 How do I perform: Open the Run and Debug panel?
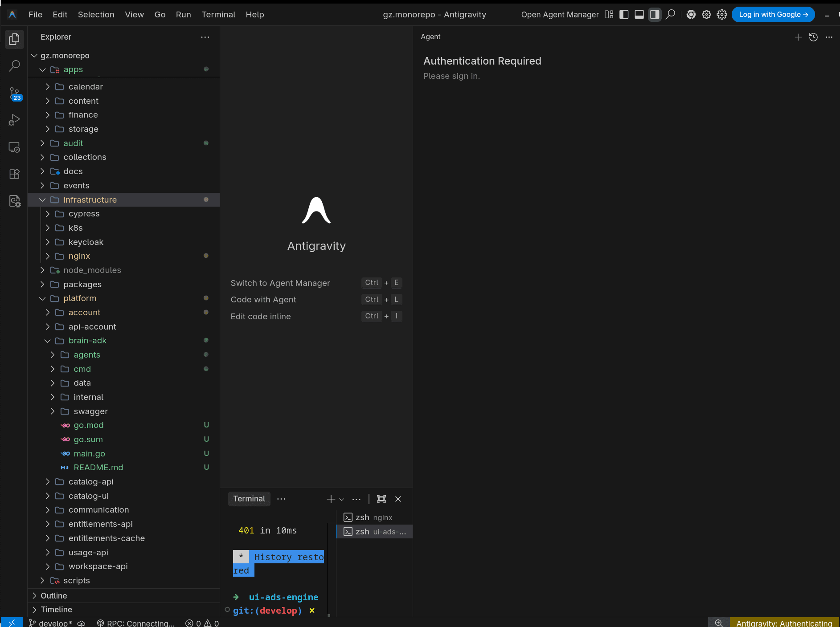[x=14, y=119]
